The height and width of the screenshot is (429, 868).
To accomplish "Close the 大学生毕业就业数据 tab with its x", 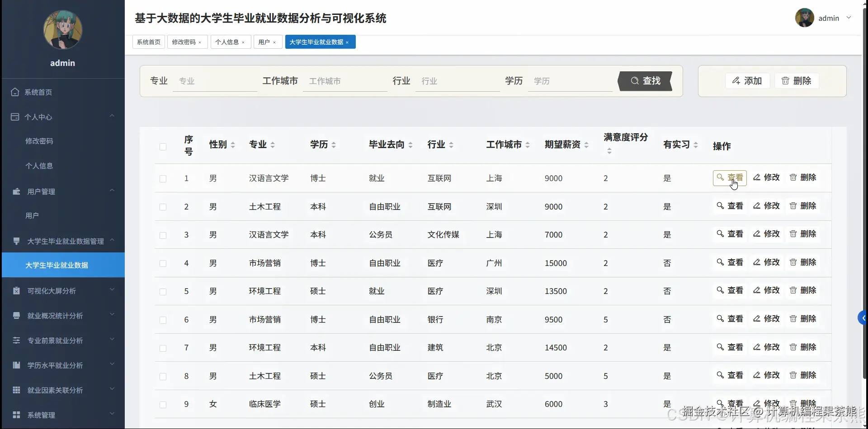I will tap(347, 42).
